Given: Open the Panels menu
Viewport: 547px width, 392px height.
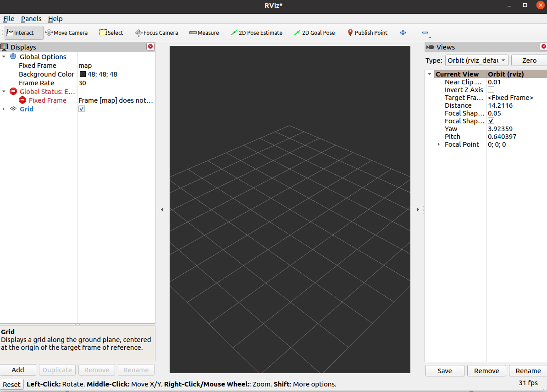Looking at the screenshot, I should pyautogui.click(x=31, y=19).
